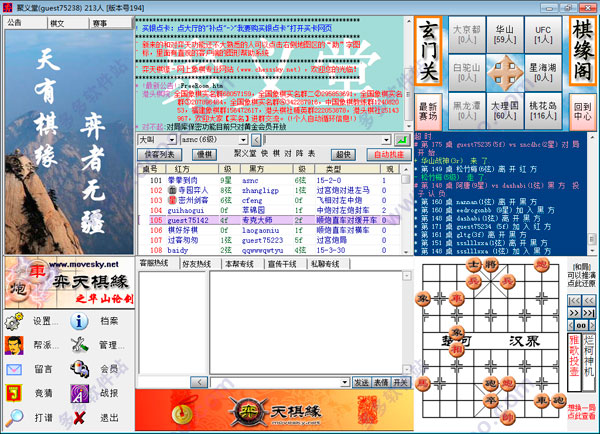The image size is (600, 434).
Task: Click 最新赛场 button
Action: (x=429, y=111)
